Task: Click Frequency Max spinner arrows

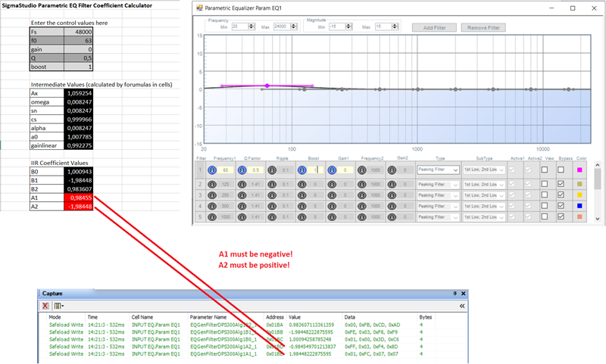Action: coord(294,26)
